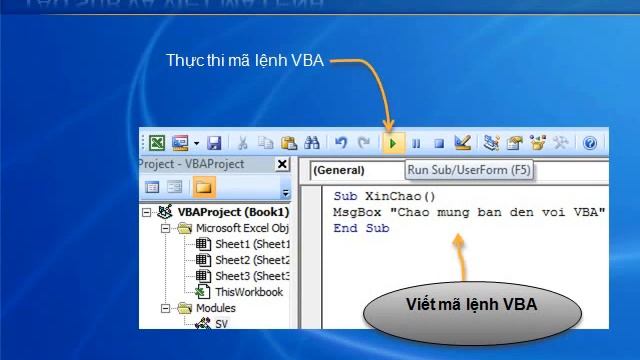Open Find with the binoculars icon
This screenshot has width=640, height=360.
[x=311, y=143]
